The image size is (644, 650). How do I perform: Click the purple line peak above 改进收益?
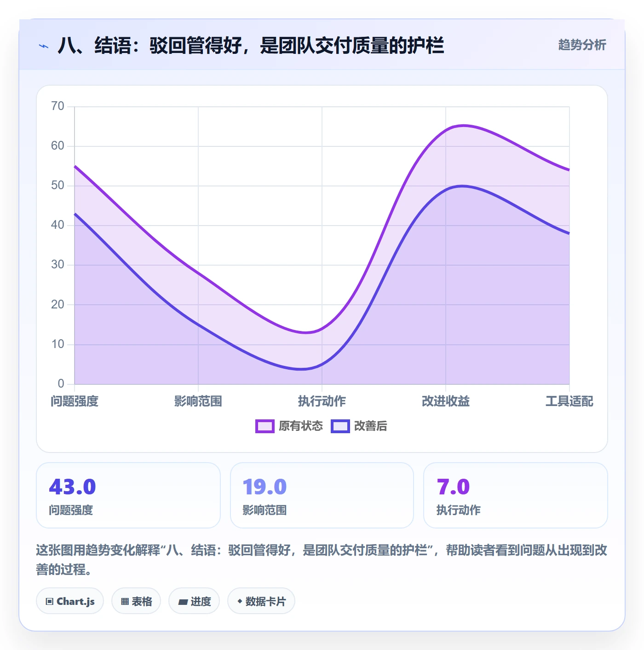pyautogui.click(x=463, y=125)
